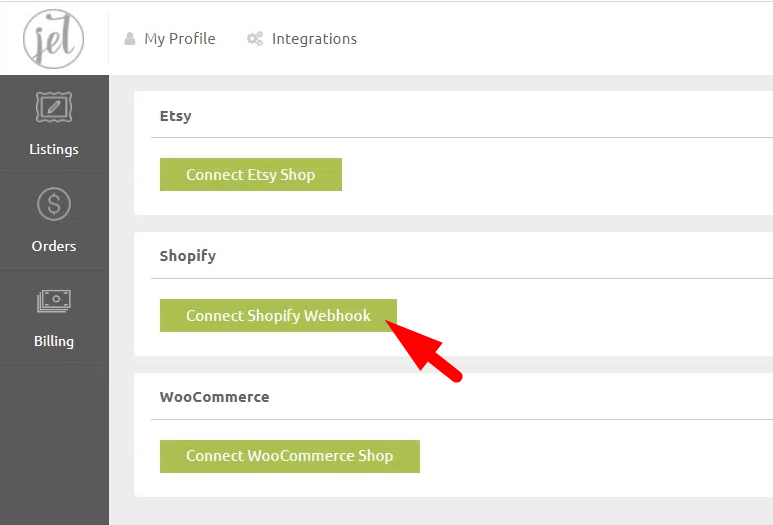The height and width of the screenshot is (525, 773).
Task: Select the Orders label in the sidebar
Action: point(54,246)
